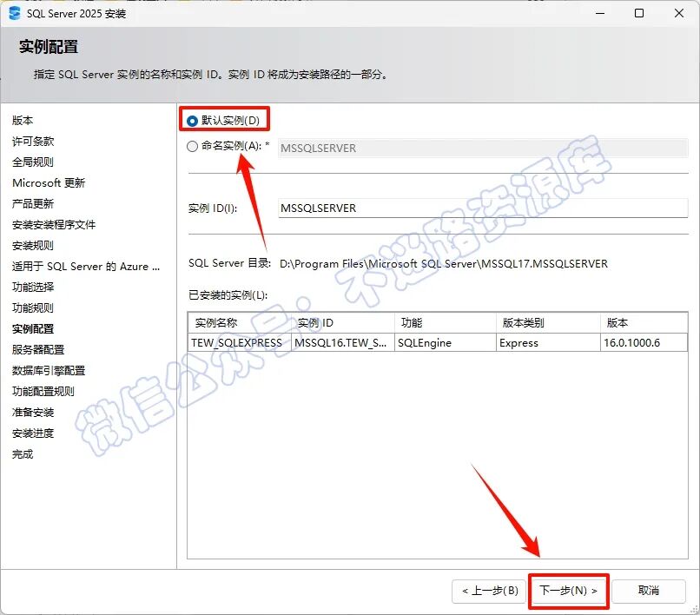Click the SQLEngine feature cell
700x615 pixels.
coord(446,342)
